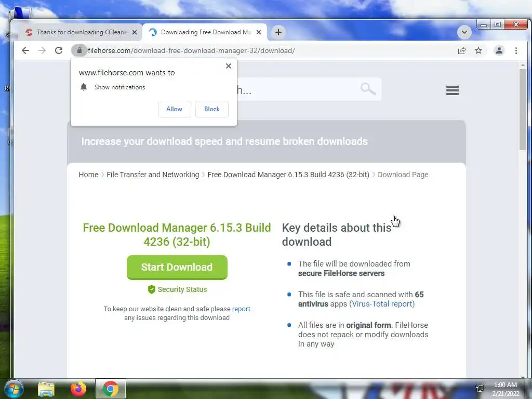Click the Start Download button

click(177, 268)
